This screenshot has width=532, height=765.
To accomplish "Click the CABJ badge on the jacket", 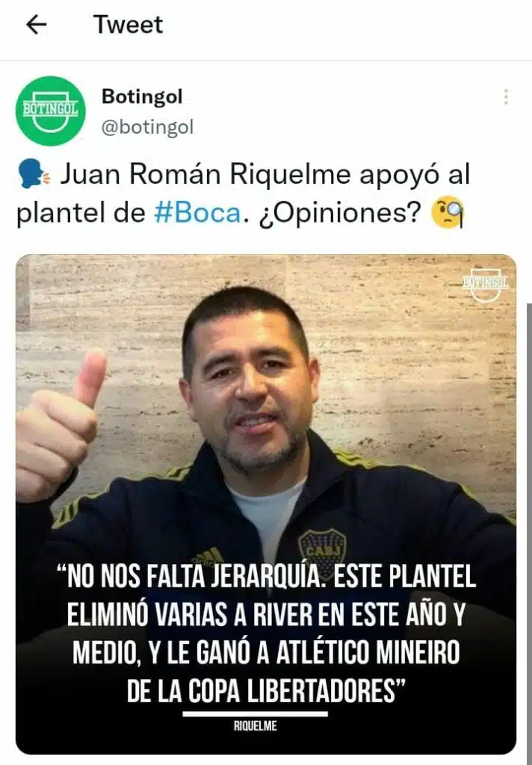I will 322,546.
